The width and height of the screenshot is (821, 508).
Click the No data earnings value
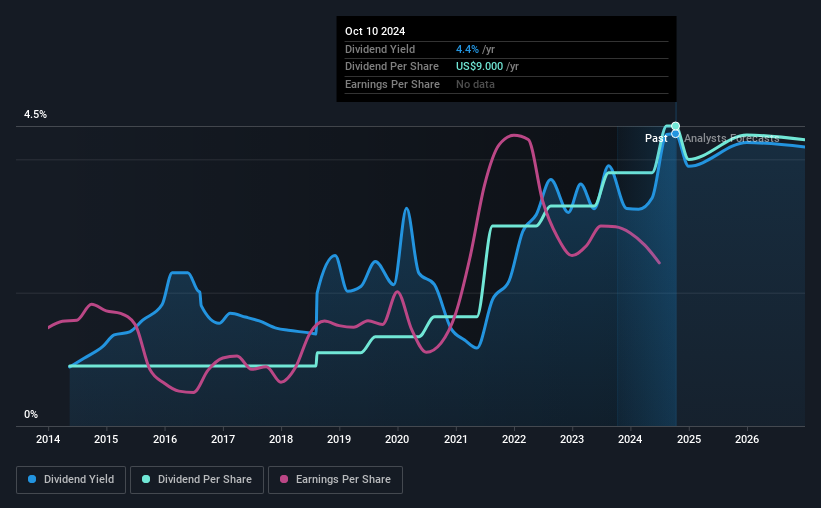[475, 84]
